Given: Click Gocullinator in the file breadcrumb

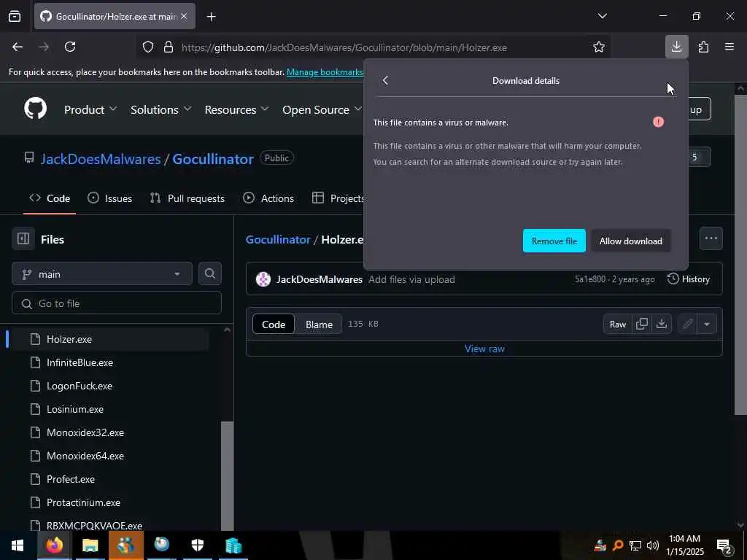Looking at the screenshot, I should 278,239.
